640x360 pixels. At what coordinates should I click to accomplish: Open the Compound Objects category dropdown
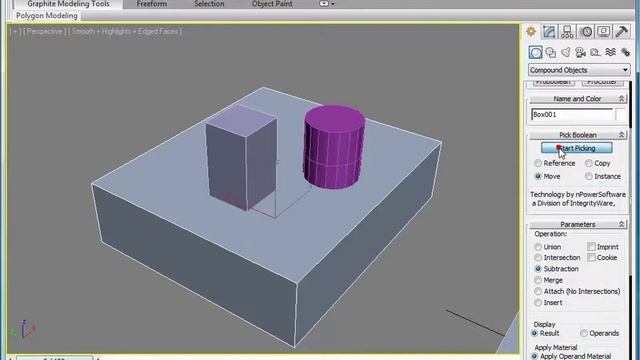(x=579, y=70)
